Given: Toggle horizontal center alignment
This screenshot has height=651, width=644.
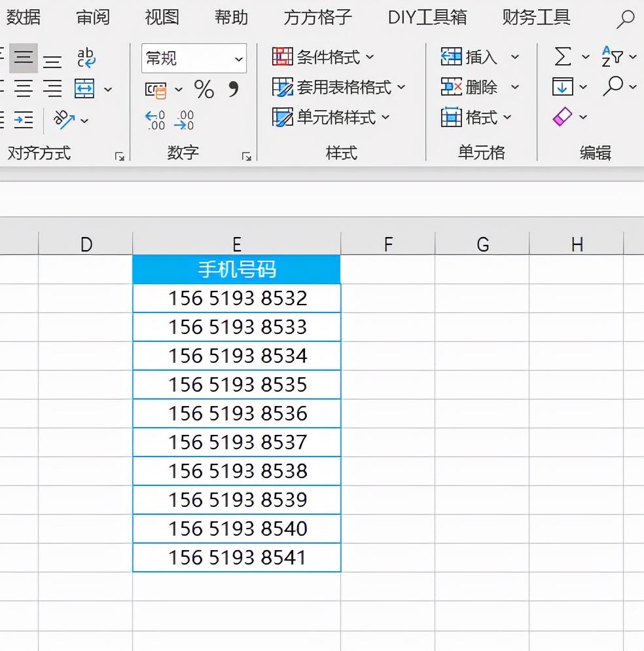Looking at the screenshot, I should click(x=24, y=88).
